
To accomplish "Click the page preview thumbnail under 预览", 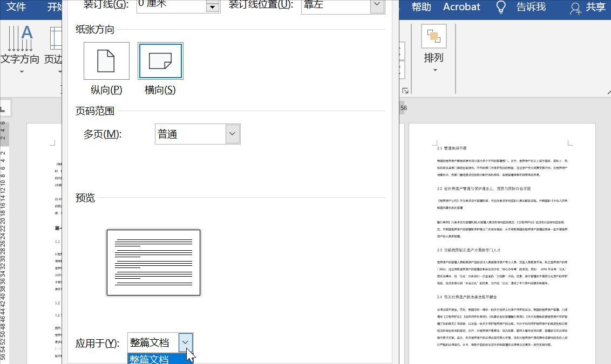I will 153,262.
